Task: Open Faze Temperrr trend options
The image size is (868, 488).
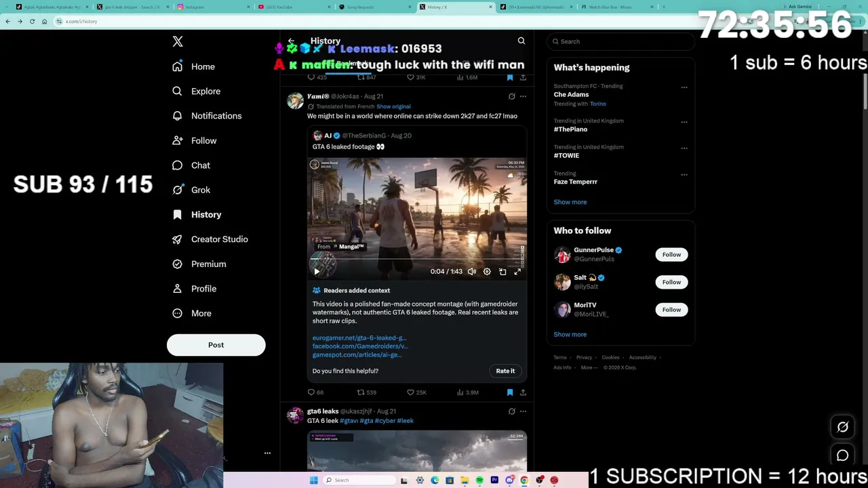Action: point(684,175)
